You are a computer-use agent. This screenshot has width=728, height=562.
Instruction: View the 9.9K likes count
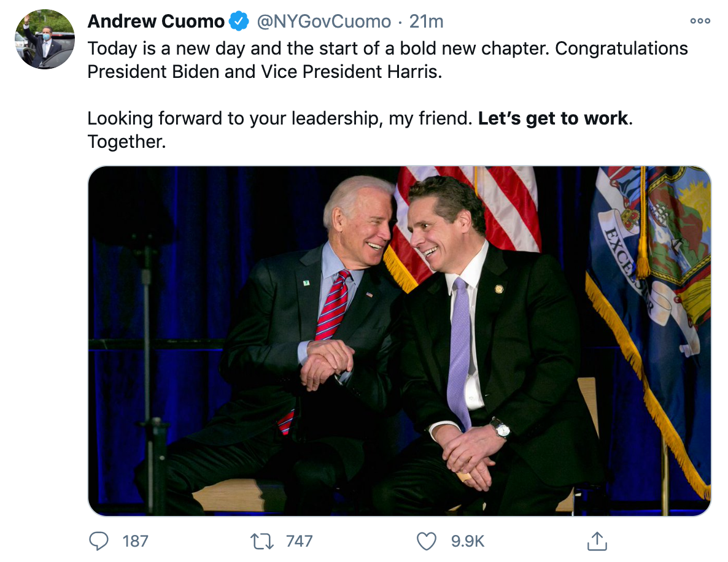pyautogui.click(x=468, y=541)
